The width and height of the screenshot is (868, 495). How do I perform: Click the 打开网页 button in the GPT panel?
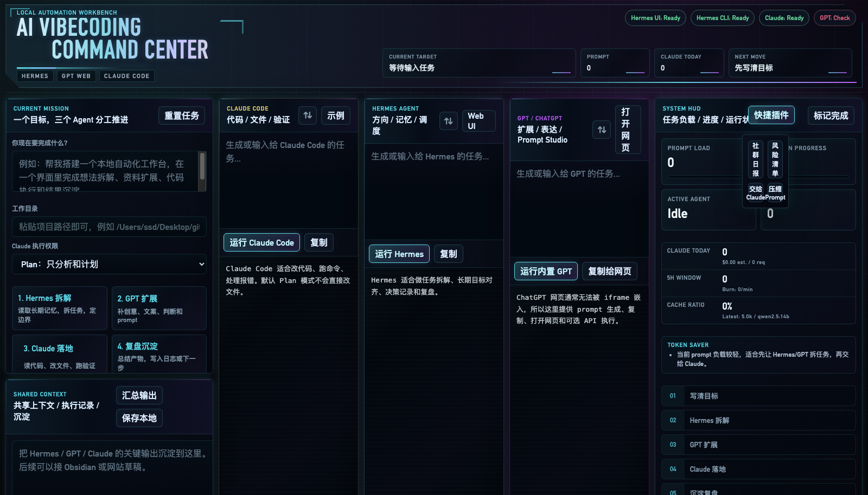tap(628, 130)
